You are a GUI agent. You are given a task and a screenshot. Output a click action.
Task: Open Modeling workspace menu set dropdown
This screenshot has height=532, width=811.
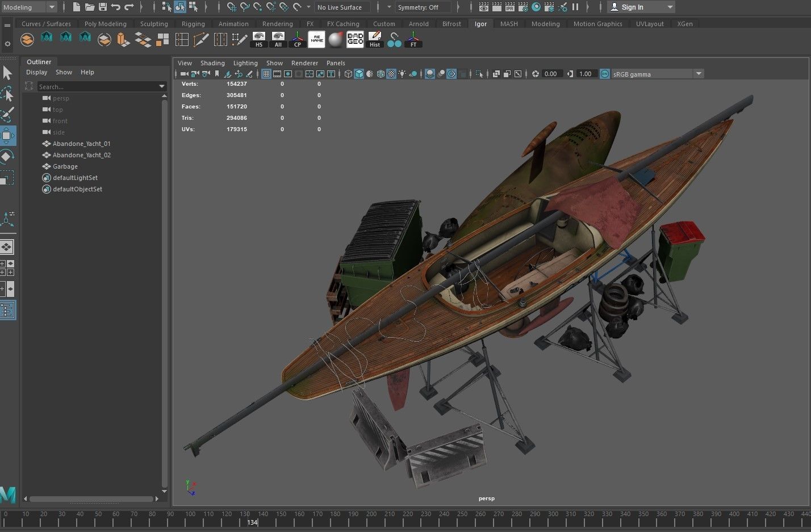tap(29, 7)
